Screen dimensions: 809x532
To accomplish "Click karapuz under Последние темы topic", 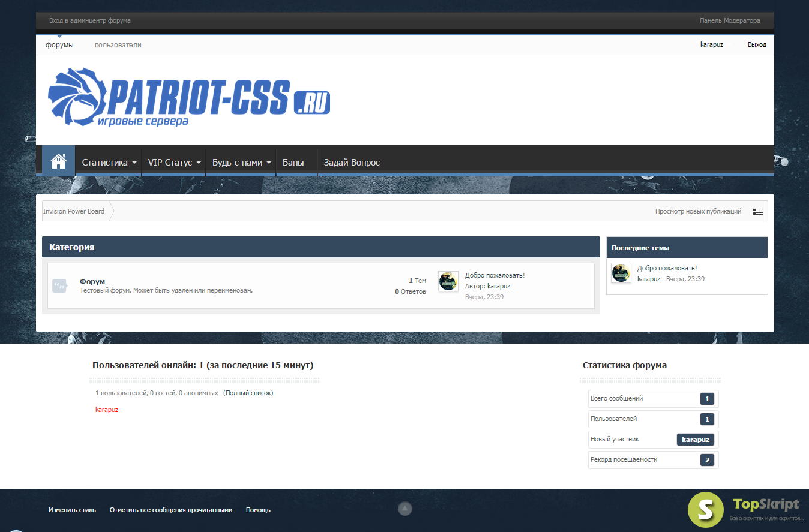I will pyautogui.click(x=649, y=279).
